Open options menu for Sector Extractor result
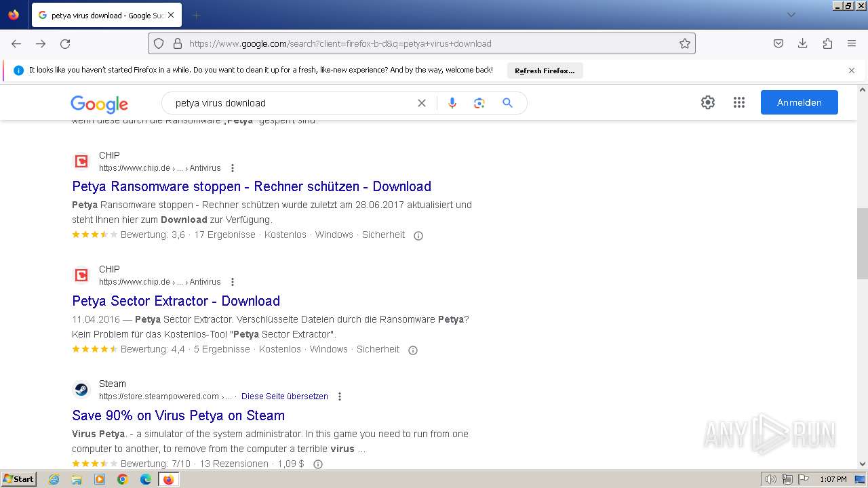868x488 pixels. pos(233,282)
